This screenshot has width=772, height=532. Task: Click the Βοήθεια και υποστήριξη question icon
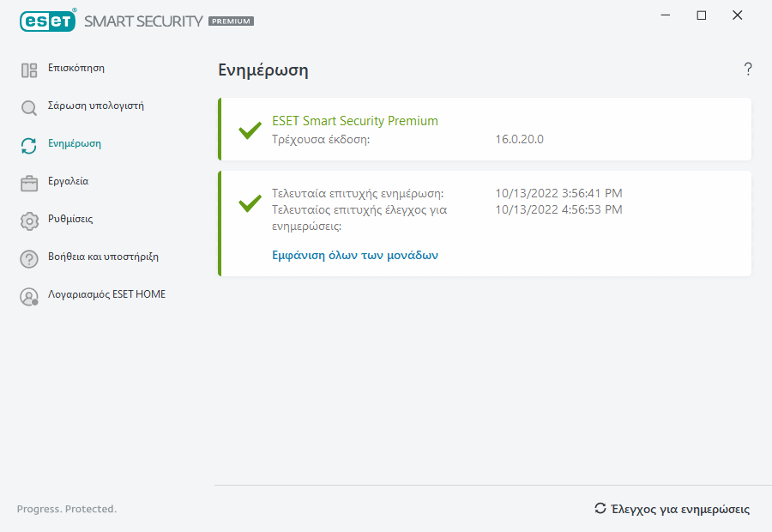point(29,258)
